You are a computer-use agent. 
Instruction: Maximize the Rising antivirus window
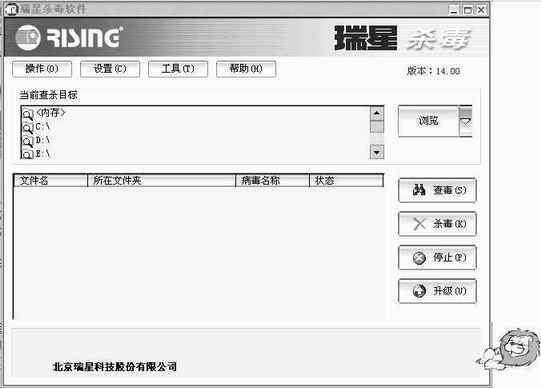[468, 10]
